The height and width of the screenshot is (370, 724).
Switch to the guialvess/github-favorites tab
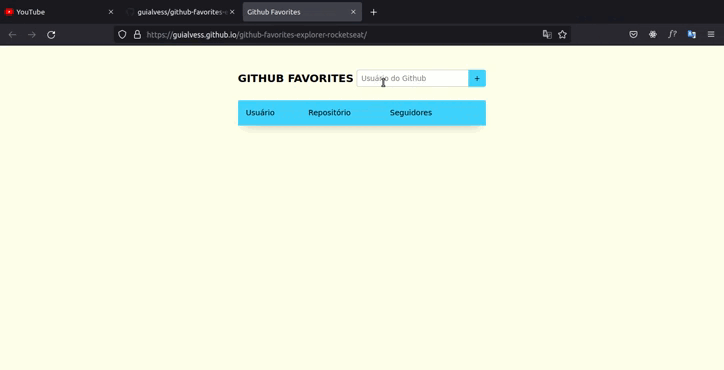pyautogui.click(x=180, y=12)
